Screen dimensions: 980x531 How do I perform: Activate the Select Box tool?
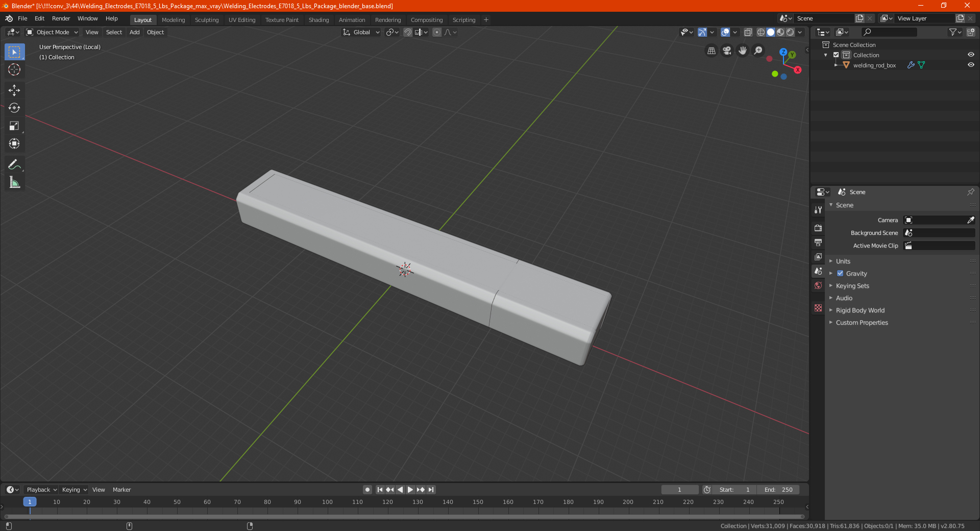pyautogui.click(x=14, y=52)
